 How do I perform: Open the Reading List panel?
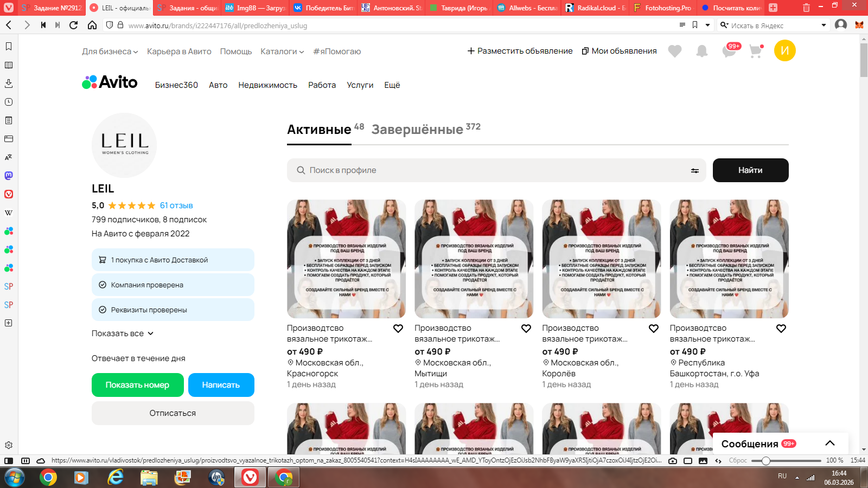click(9, 65)
